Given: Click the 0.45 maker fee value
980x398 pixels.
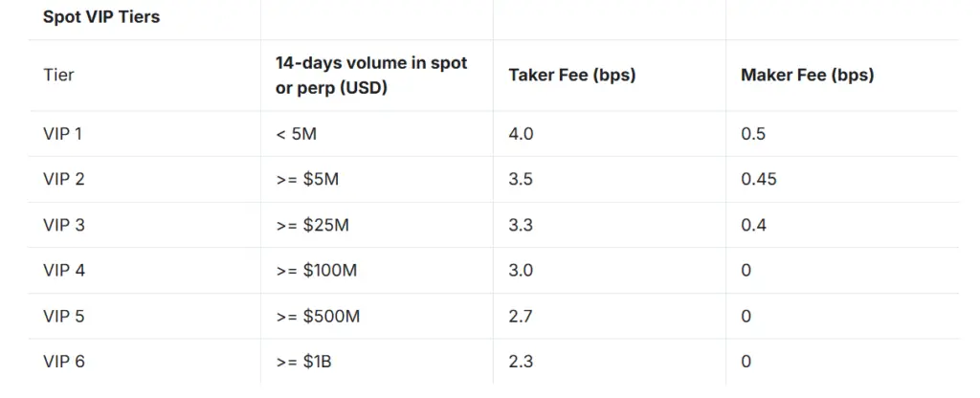Looking at the screenshot, I should [x=759, y=179].
